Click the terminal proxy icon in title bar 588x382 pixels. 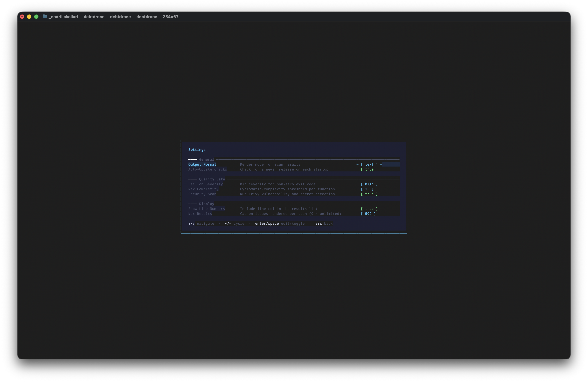click(x=45, y=17)
